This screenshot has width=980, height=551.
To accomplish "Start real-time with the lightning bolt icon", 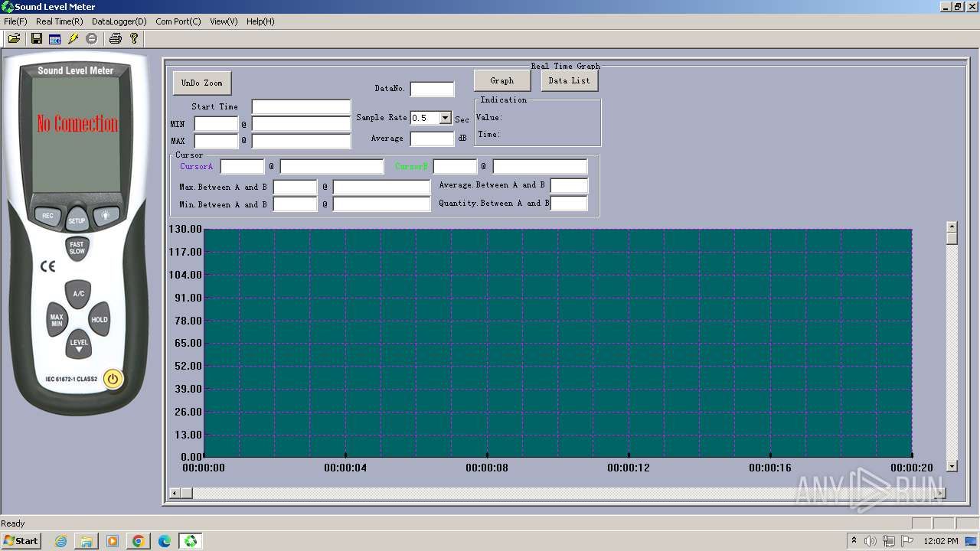I will pyautogui.click(x=73, y=38).
